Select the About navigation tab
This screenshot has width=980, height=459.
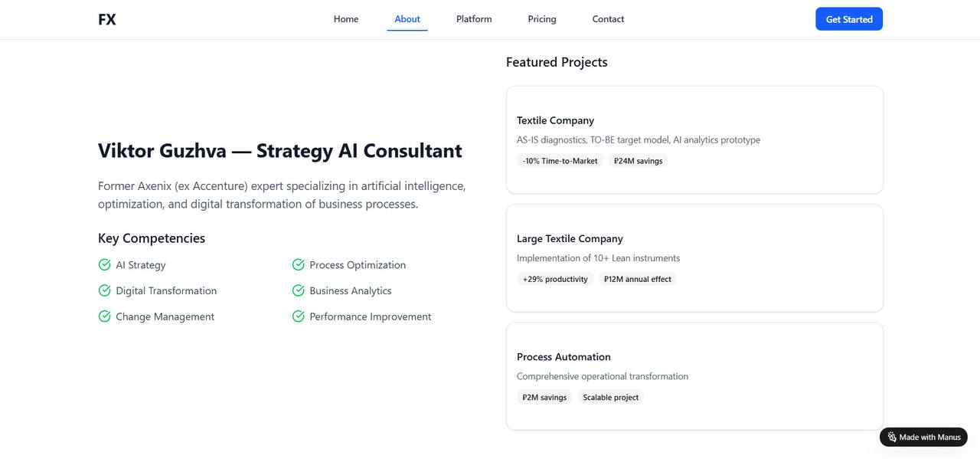coord(407,19)
